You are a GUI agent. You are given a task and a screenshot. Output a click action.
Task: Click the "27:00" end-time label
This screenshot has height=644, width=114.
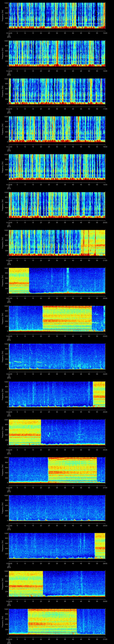click(x=105, y=487)
